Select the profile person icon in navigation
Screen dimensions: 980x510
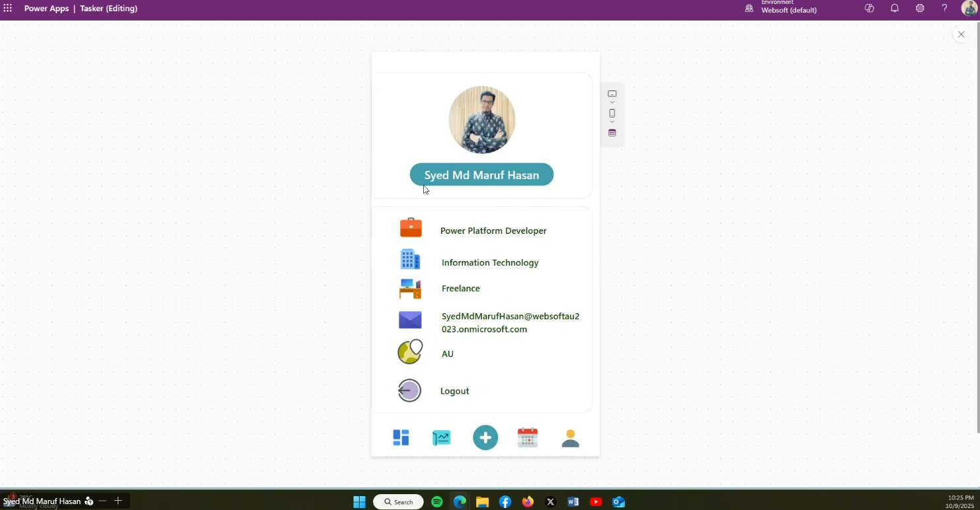570,438
